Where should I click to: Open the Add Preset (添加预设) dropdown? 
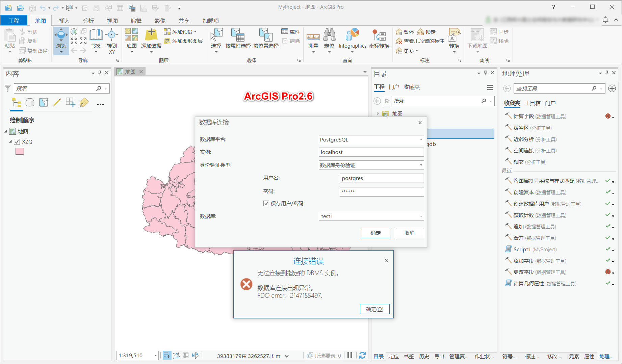(180, 32)
